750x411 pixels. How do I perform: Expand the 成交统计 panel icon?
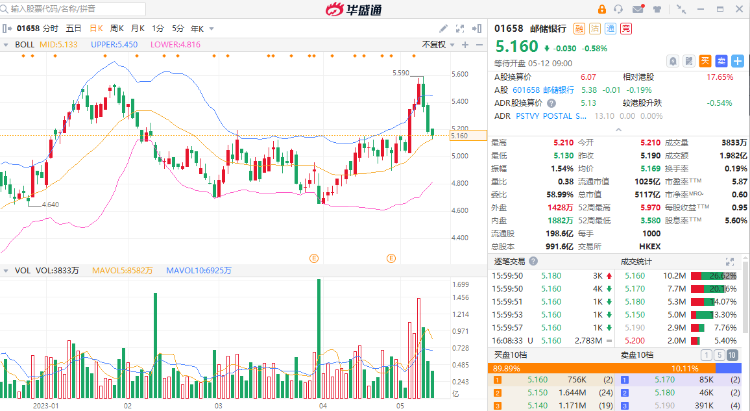[x=730, y=262]
